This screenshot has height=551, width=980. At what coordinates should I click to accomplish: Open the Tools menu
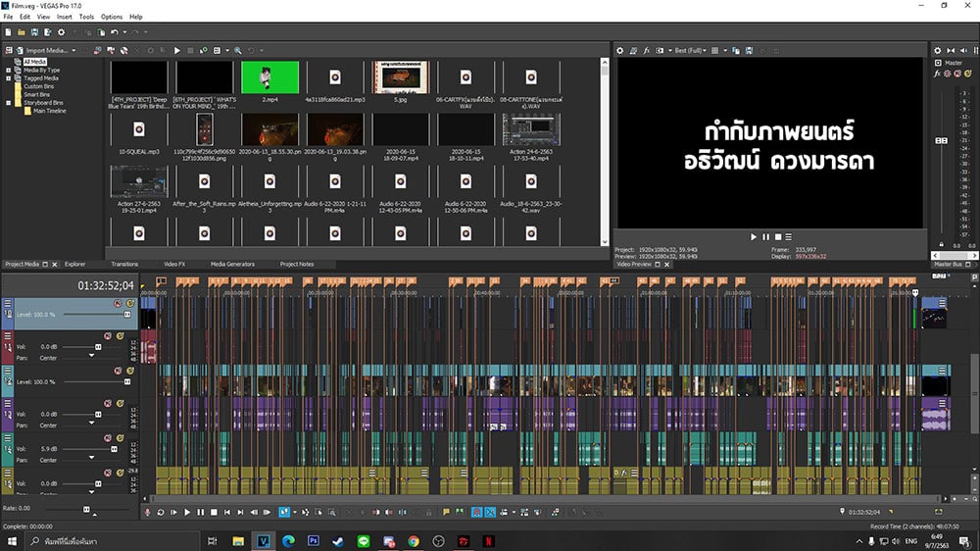tap(86, 17)
